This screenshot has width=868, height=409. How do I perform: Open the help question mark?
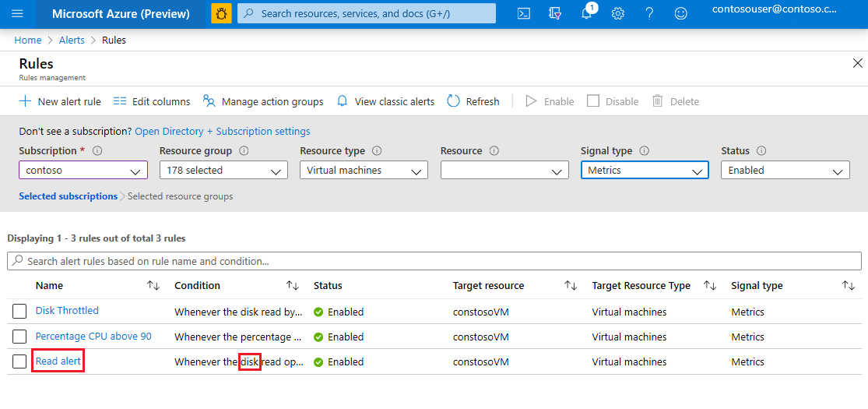(649, 14)
